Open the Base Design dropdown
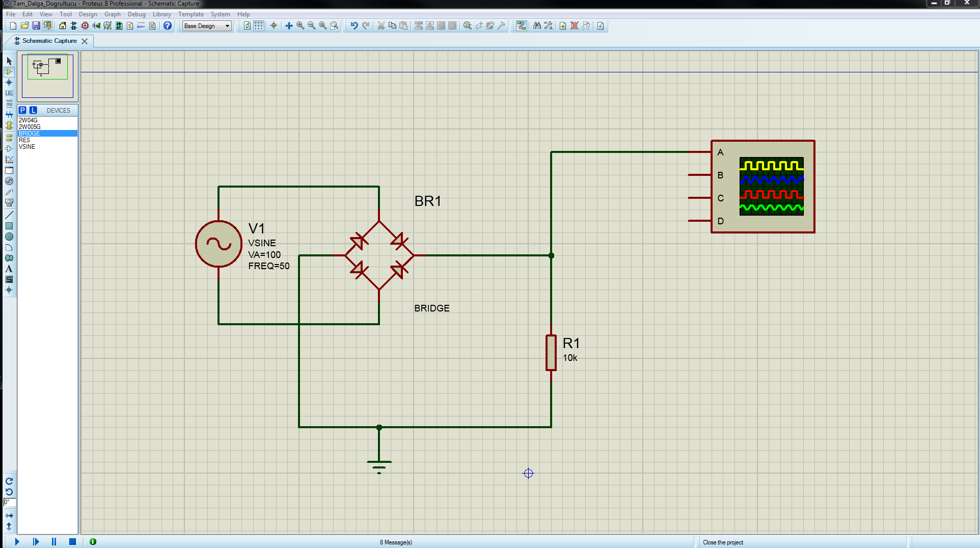 207,26
